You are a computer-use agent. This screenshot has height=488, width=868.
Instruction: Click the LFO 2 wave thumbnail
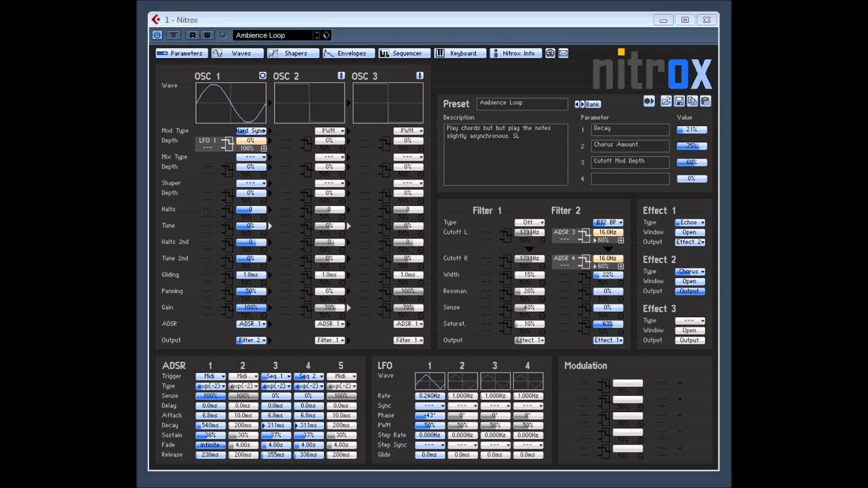pos(462,381)
